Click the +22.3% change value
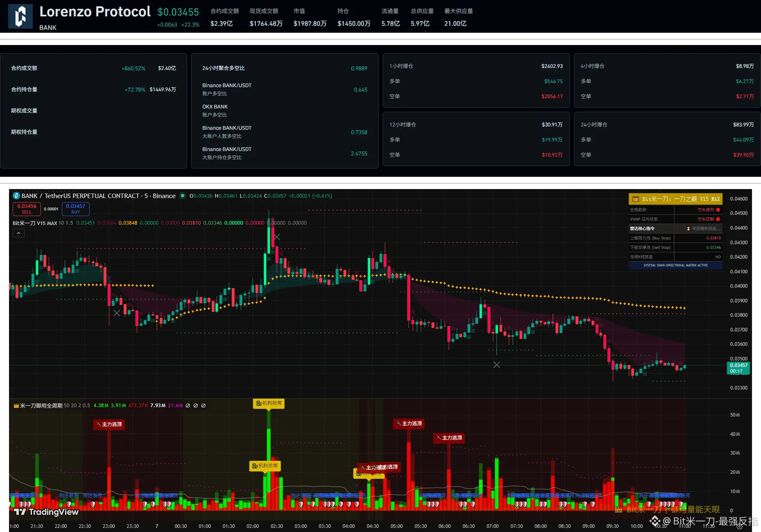Image resolution: width=761 pixels, height=532 pixels. pyautogui.click(x=190, y=25)
